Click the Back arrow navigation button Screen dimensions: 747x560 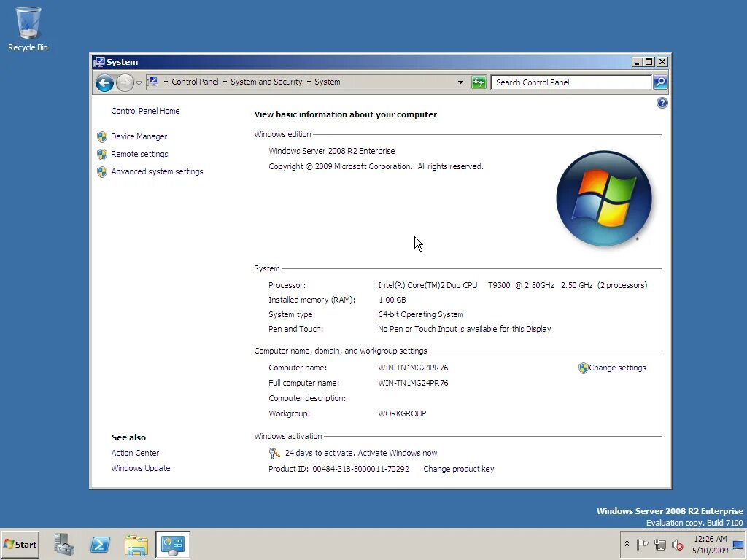pyautogui.click(x=104, y=83)
